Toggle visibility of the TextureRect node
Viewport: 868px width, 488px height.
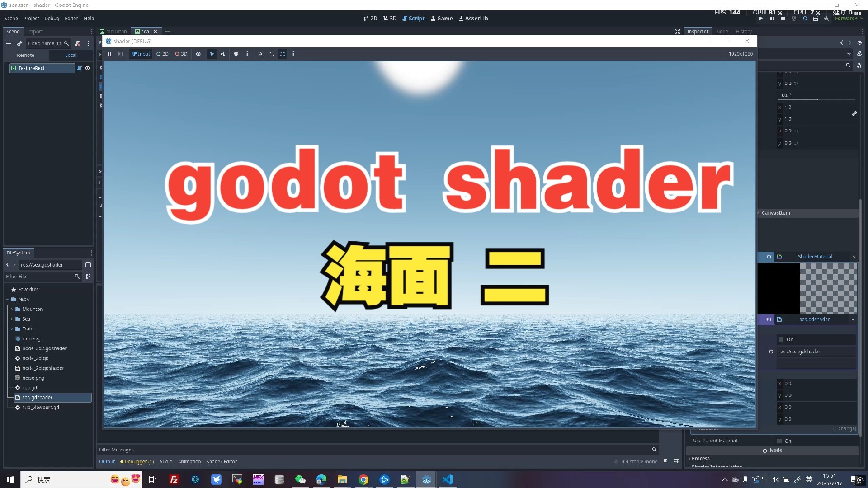(x=88, y=68)
